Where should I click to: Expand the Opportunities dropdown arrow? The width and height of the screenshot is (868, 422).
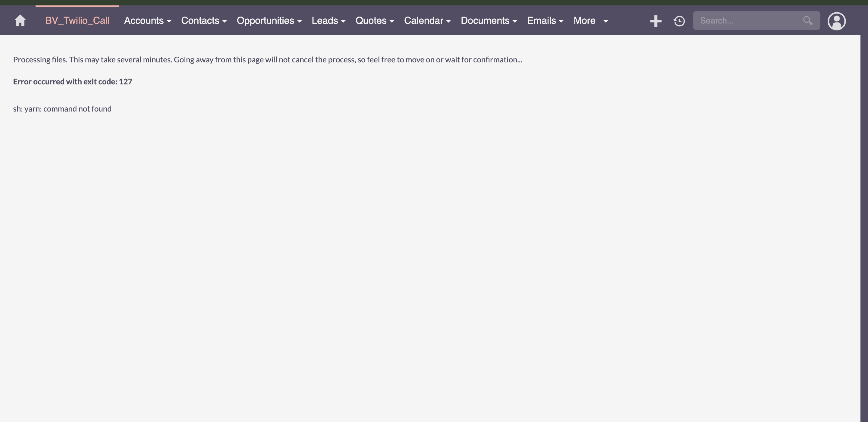(x=300, y=21)
